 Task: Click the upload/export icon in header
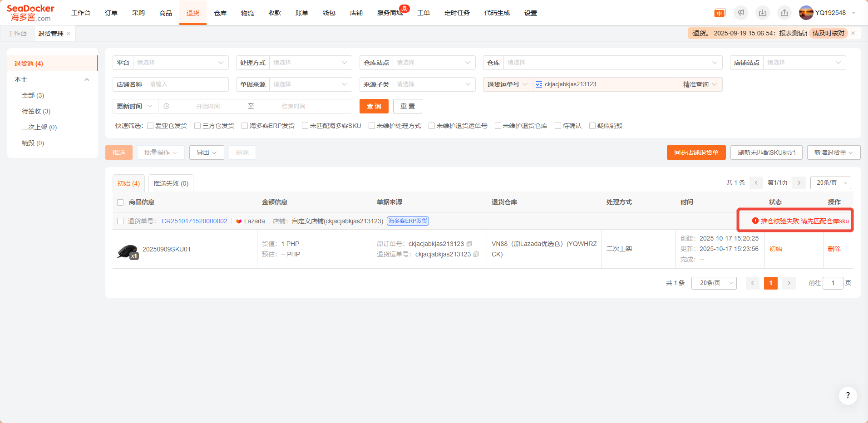(784, 13)
